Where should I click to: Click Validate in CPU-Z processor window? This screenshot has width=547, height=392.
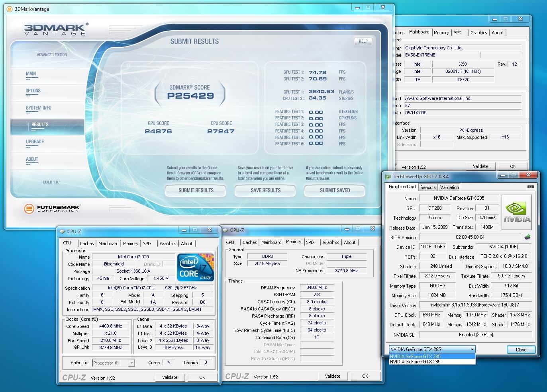tap(170, 377)
